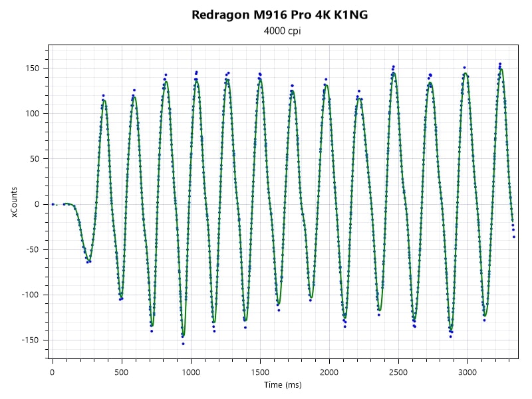Select the positive "150" xCounts axis tick label
This screenshot has height=399, width=532.
click(32, 68)
